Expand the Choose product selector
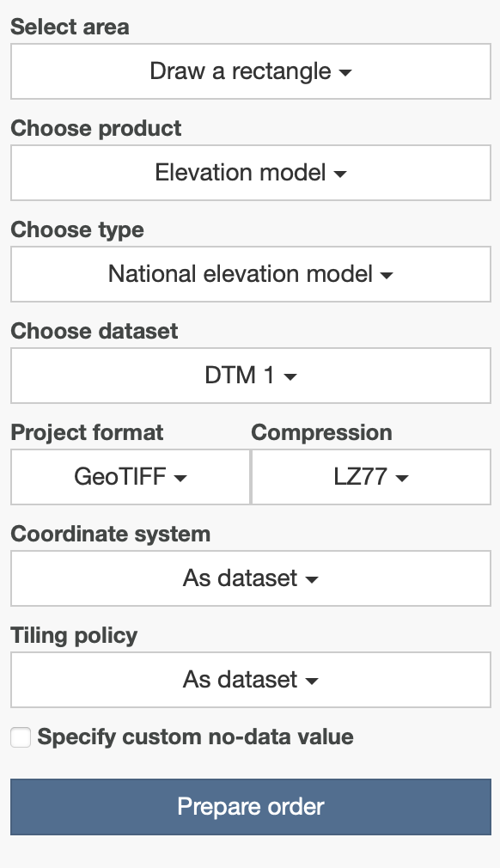This screenshot has height=868, width=500. (x=250, y=174)
